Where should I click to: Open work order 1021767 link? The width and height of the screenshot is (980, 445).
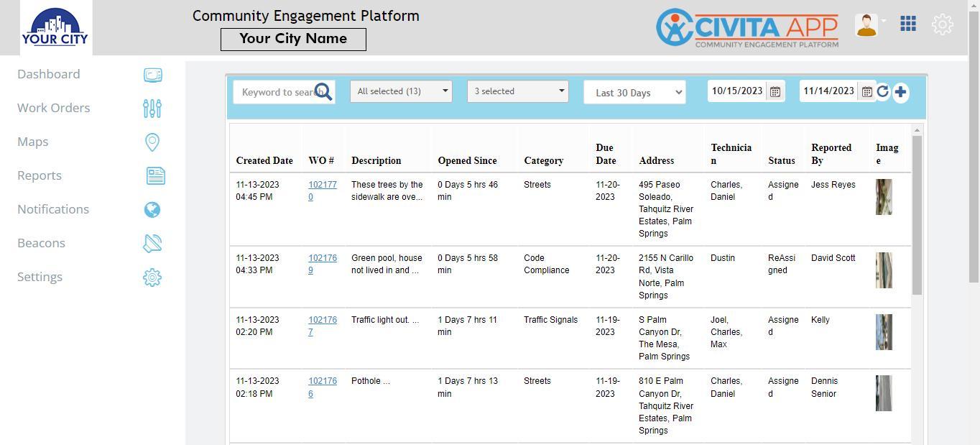(x=322, y=326)
